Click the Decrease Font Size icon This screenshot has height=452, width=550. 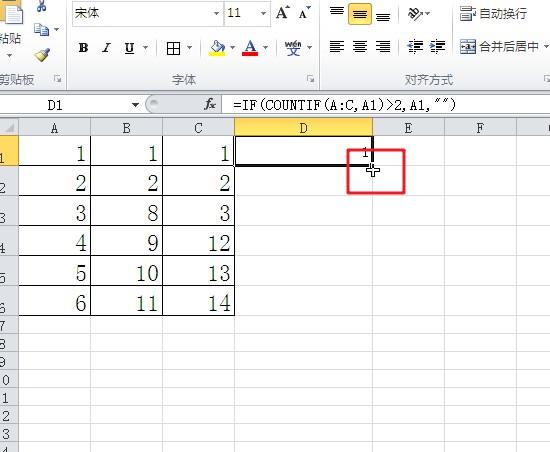pyautogui.click(x=304, y=13)
